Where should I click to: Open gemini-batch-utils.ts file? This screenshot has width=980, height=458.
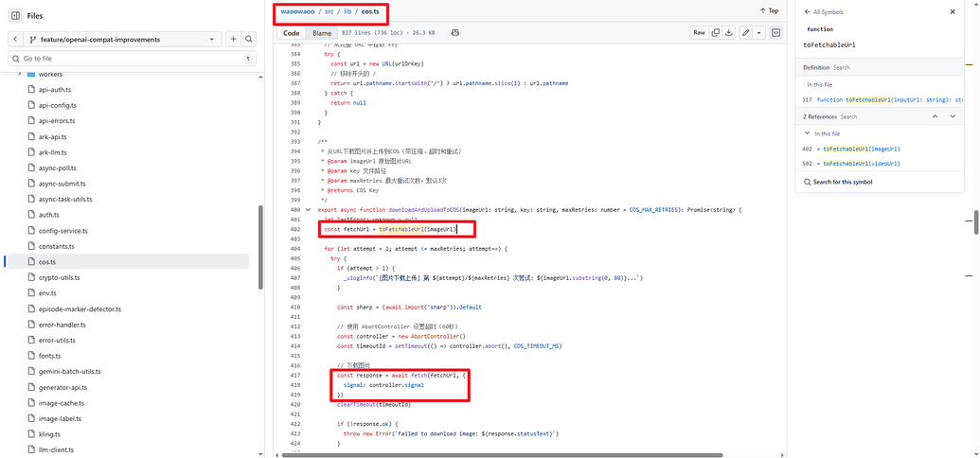(69, 371)
